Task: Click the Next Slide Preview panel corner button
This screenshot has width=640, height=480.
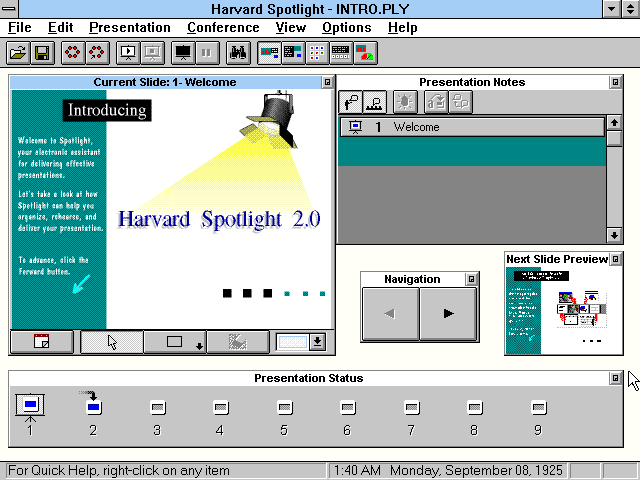Action: [x=616, y=259]
